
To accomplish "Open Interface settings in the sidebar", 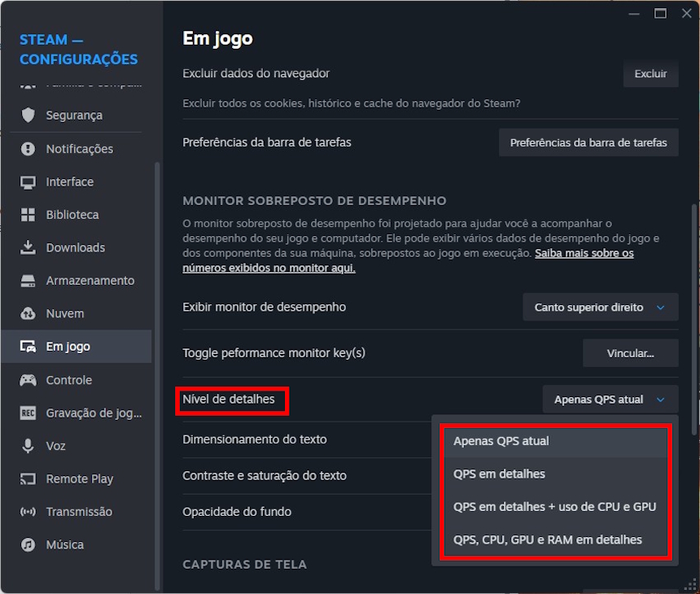I will (x=77, y=181).
